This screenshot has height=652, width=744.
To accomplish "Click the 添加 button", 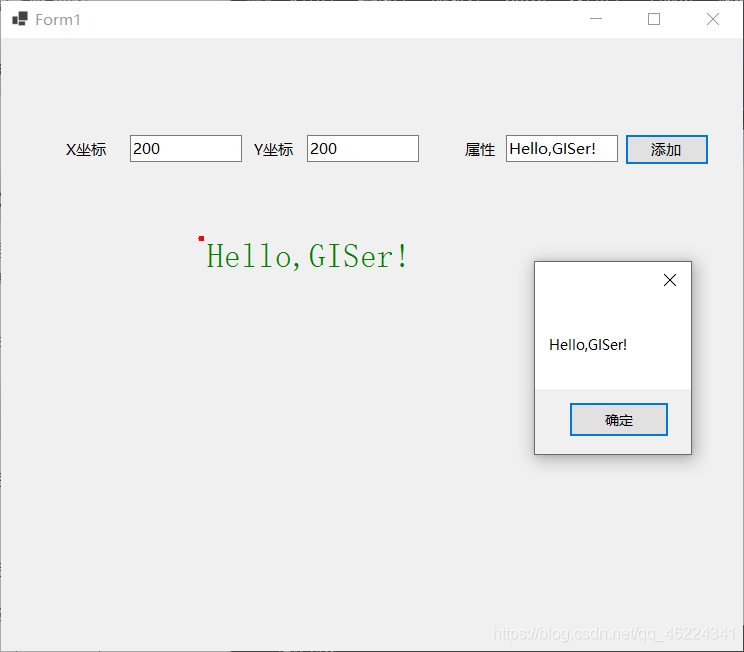I will [667, 149].
